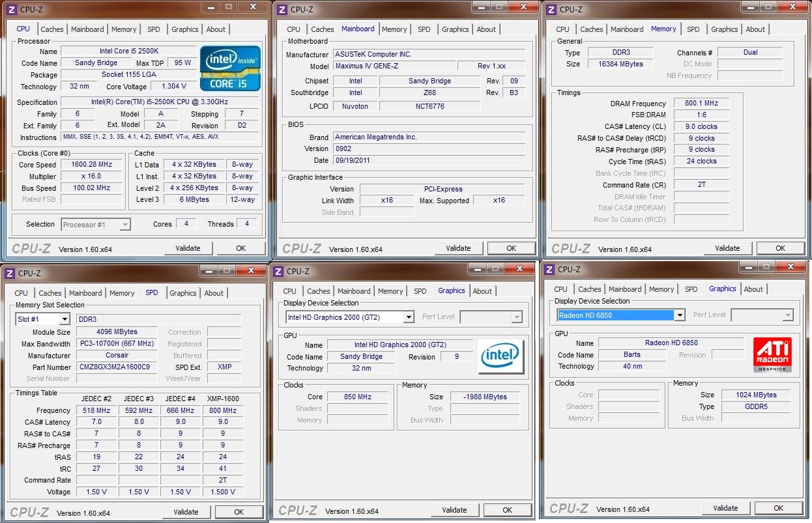Open Mainboard tab in the Radeon HD 6850 window
This screenshot has height=523, width=812.
click(x=625, y=289)
